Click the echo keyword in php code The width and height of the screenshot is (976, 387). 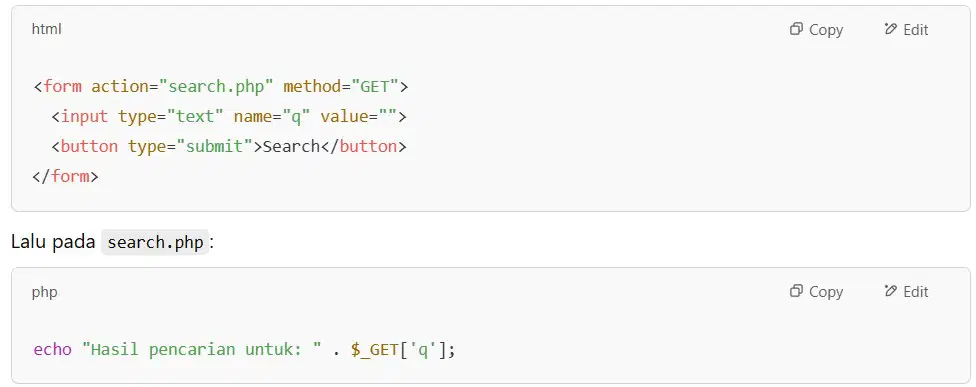pos(52,349)
